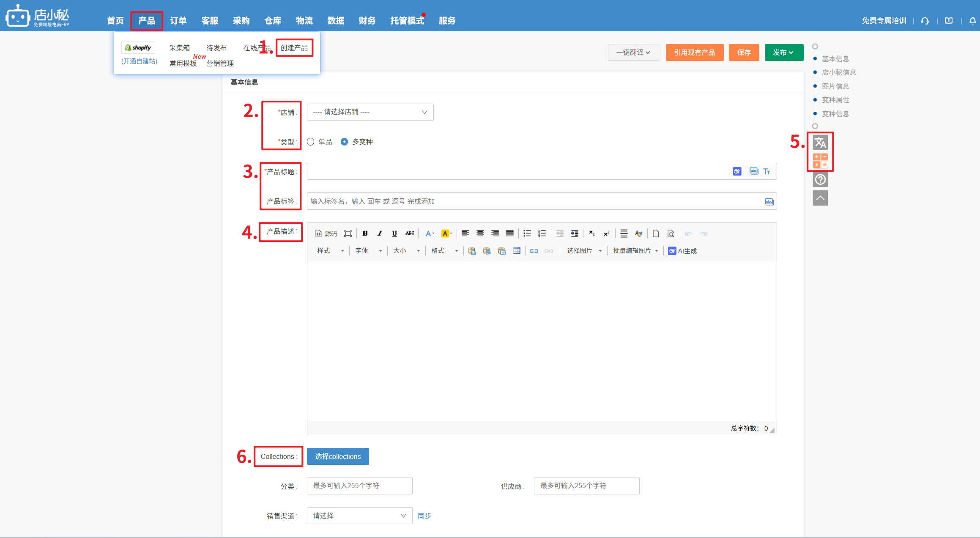Open the 销售渠道 dropdown
980x538 pixels.
[359, 516]
